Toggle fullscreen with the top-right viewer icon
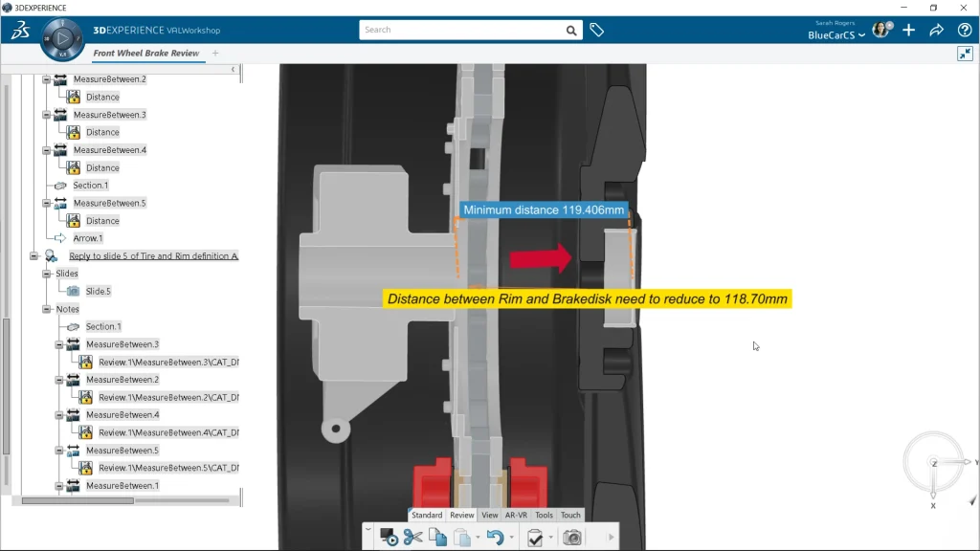Image resolution: width=980 pixels, height=551 pixels. (964, 54)
